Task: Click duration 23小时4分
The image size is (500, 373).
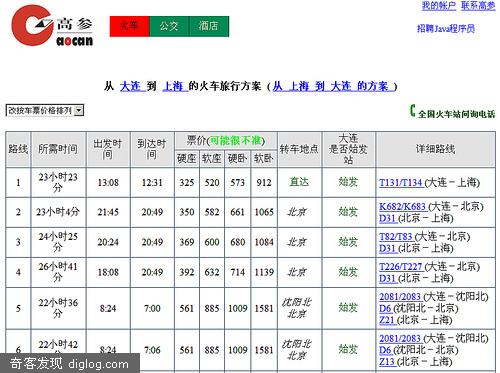Action: click(58, 212)
